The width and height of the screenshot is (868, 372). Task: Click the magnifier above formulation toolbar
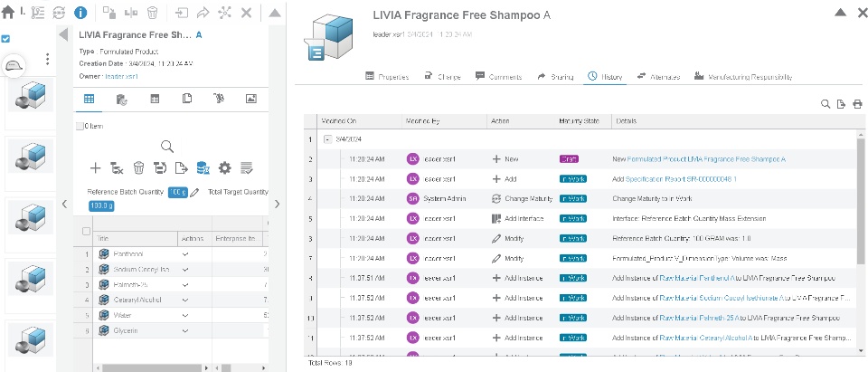(166, 146)
